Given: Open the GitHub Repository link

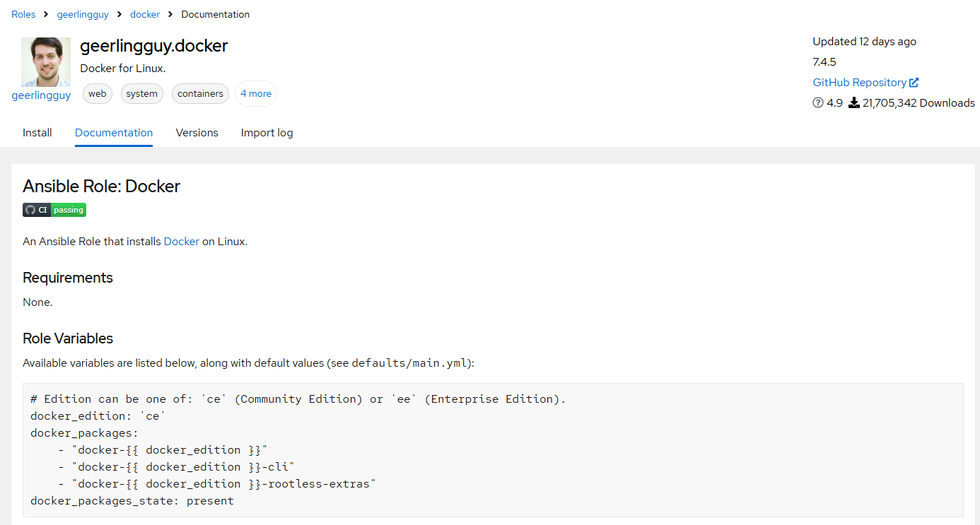Looking at the screenshot, I should (860, 83).
